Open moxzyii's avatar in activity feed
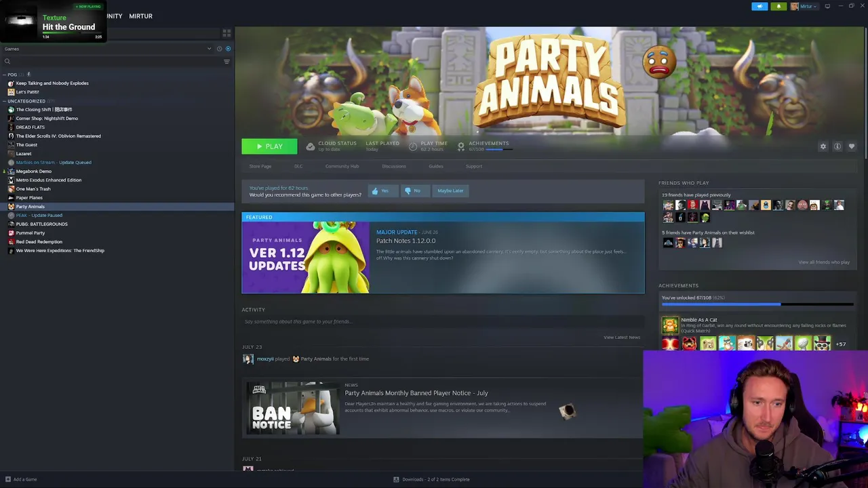This screenshot has height=488, width=868. point(248,359)
